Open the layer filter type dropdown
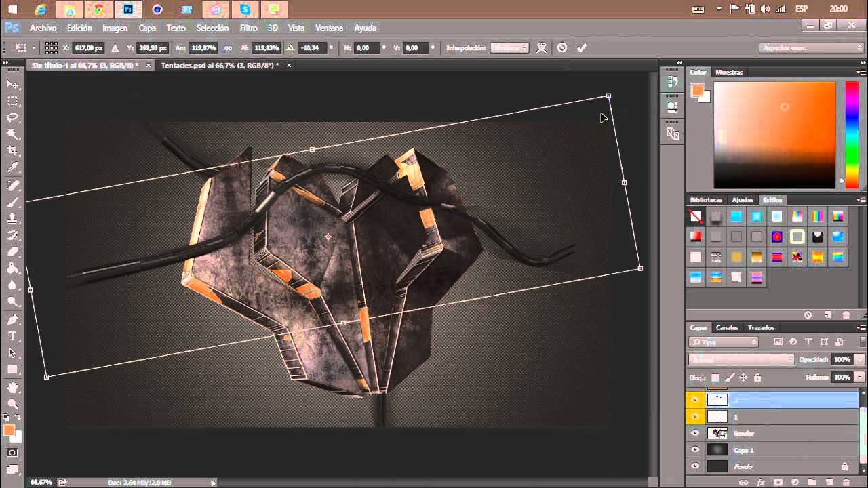 click(724, 342)
